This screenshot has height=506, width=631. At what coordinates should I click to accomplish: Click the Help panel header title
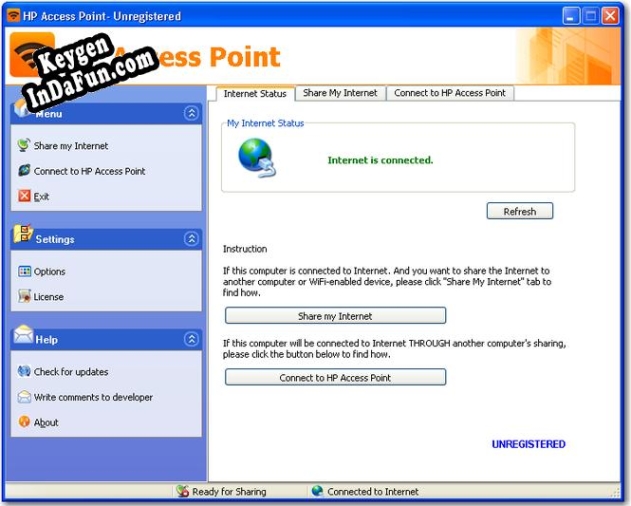click(x=47, y=339)
